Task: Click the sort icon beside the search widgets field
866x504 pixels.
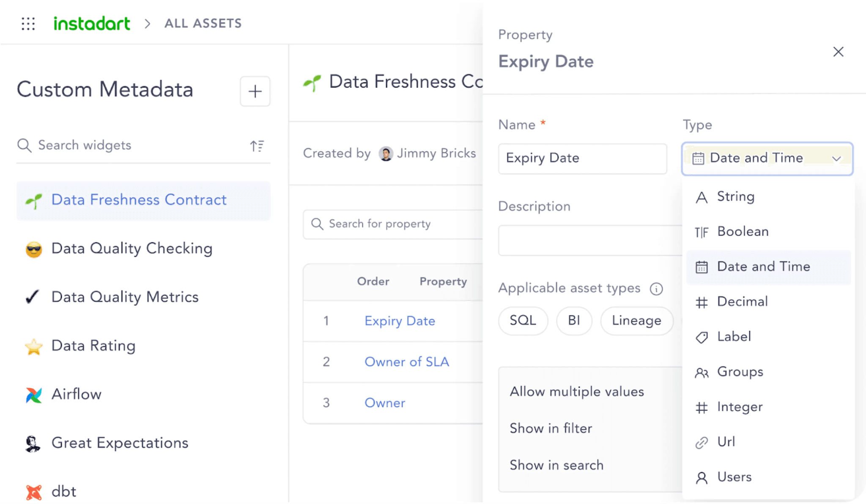Action: click(257, 146)
